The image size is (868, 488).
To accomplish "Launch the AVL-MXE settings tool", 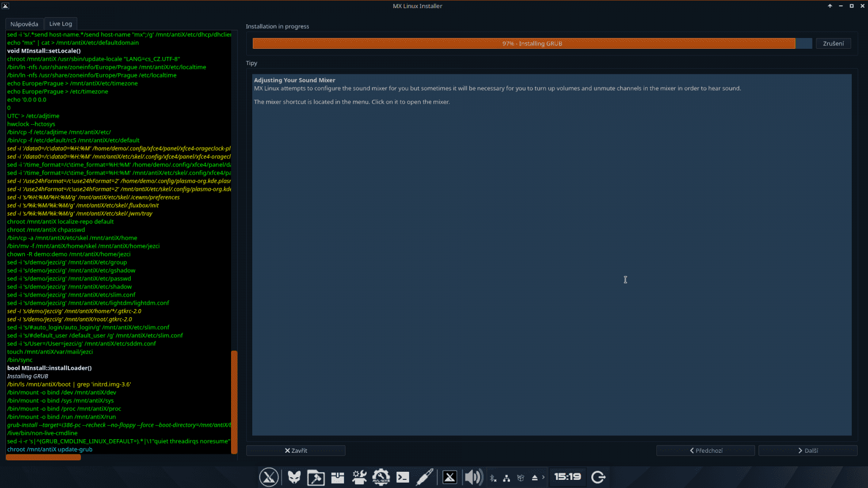I will 381,477.
